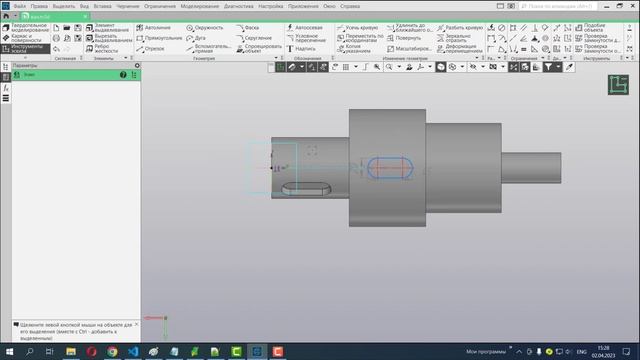Screen dimensions: 640x360
Task: Click Вырезать выдавливанием tool
Action: 109,38
